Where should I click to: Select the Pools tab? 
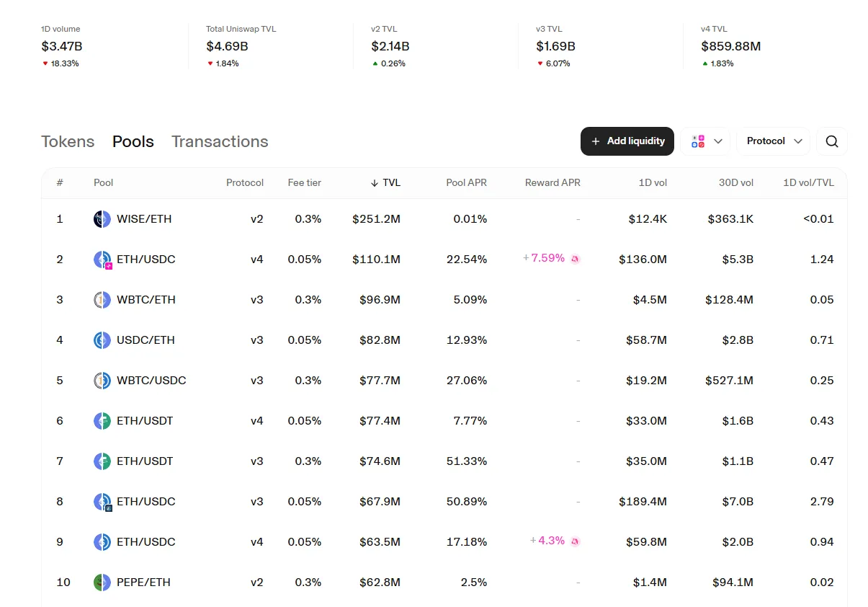point(133,141)
